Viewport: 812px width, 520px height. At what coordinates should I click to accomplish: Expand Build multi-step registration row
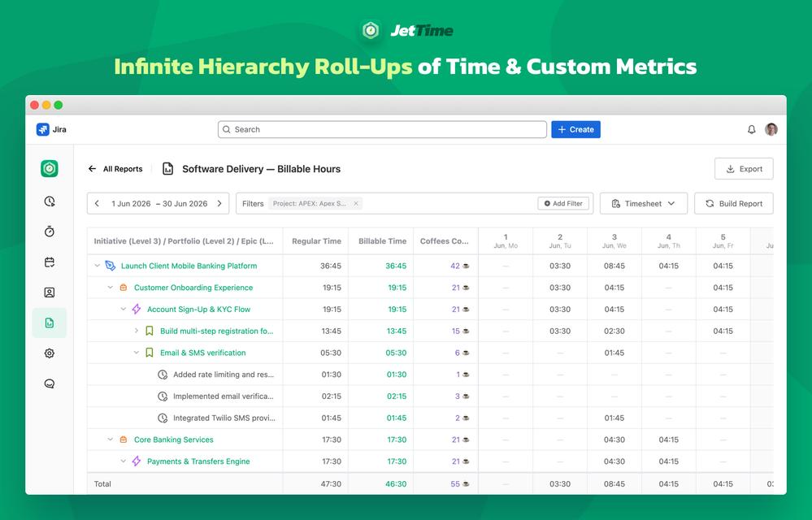pyautogui.click(x=137, y=331)
